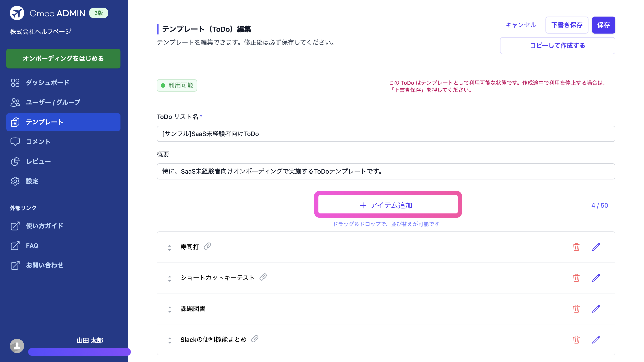Click reorder arrows handle for ショートカットキーテスト
The height and width of the screenshot is (362, 644).
[x=170, y=279]
